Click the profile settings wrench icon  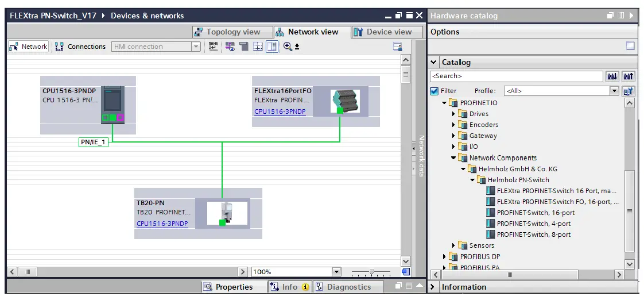tap(628, 91)
